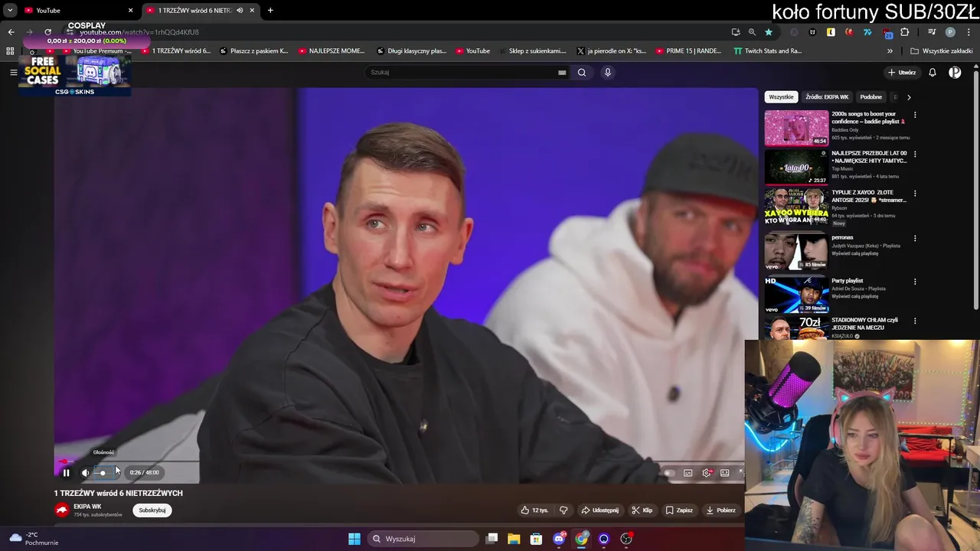Select the Wszystkie filter chip
Image resolution: width=980 pixels, height=551 pixels.
781,97
